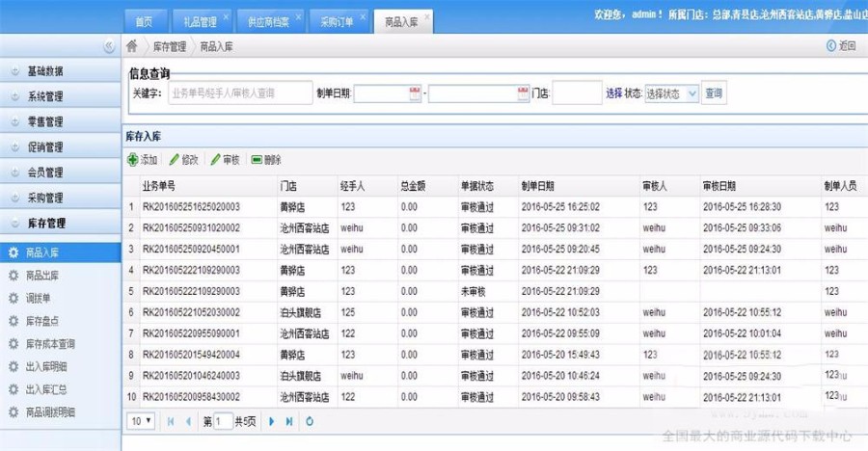Open 商品入库 in sidebar
Viewport: 868px width, 451px height.
click(x=61, y=252)
